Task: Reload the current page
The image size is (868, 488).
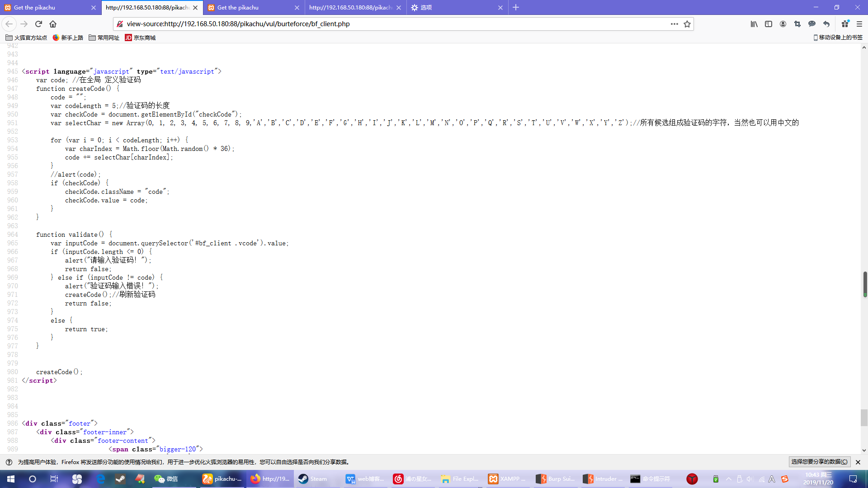Action: pyautogui.click(x=38, y=24)
